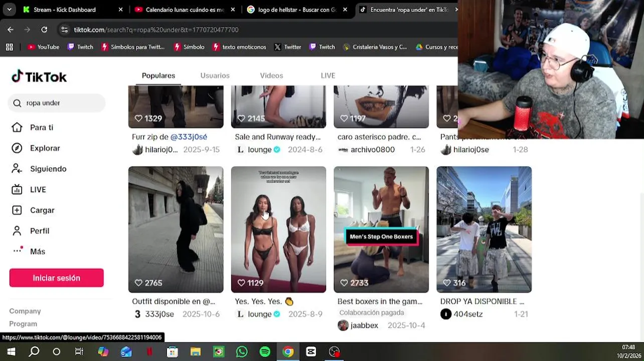Open Símbolos para Twitt... bookmark
The height and width of the screenshot is (361, 644).
click(x=133, y=47)
